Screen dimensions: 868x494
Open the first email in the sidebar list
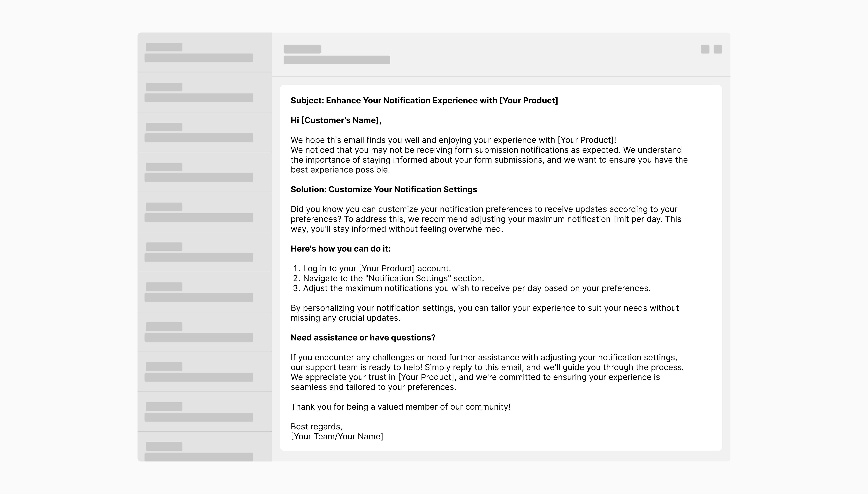click(204, 53)
